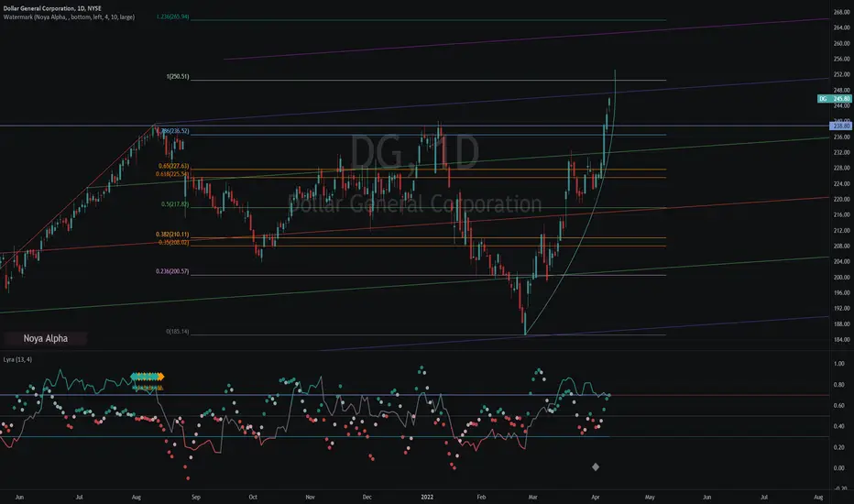Click the blue 238.80 horizontal line price label
Screen dimensions: 854x504
tap(841, 126)
